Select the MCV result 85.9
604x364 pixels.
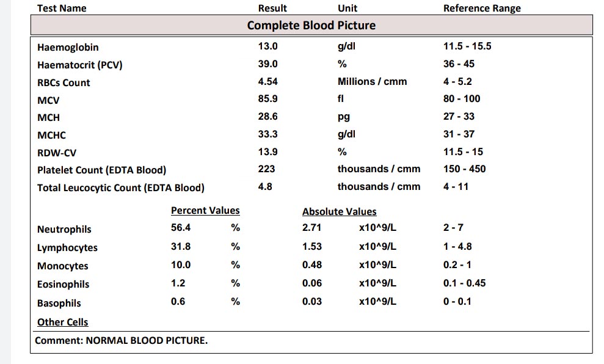tap(267, 99)
